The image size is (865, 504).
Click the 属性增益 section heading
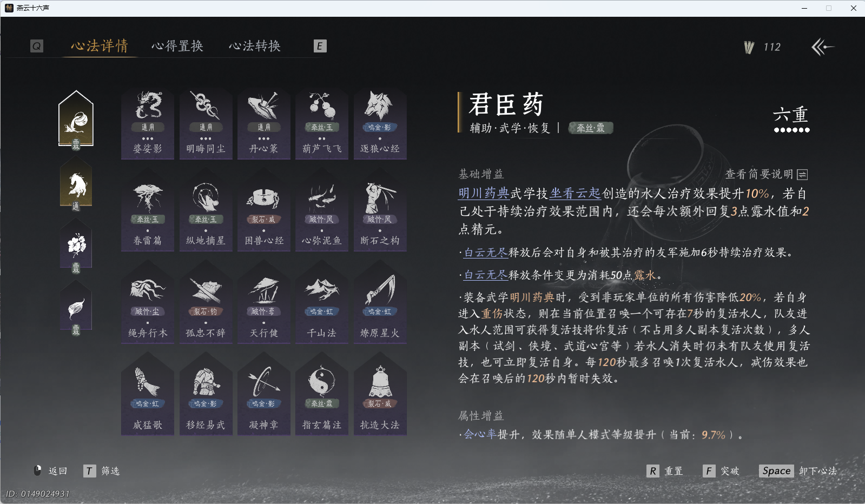pos(481,416)
